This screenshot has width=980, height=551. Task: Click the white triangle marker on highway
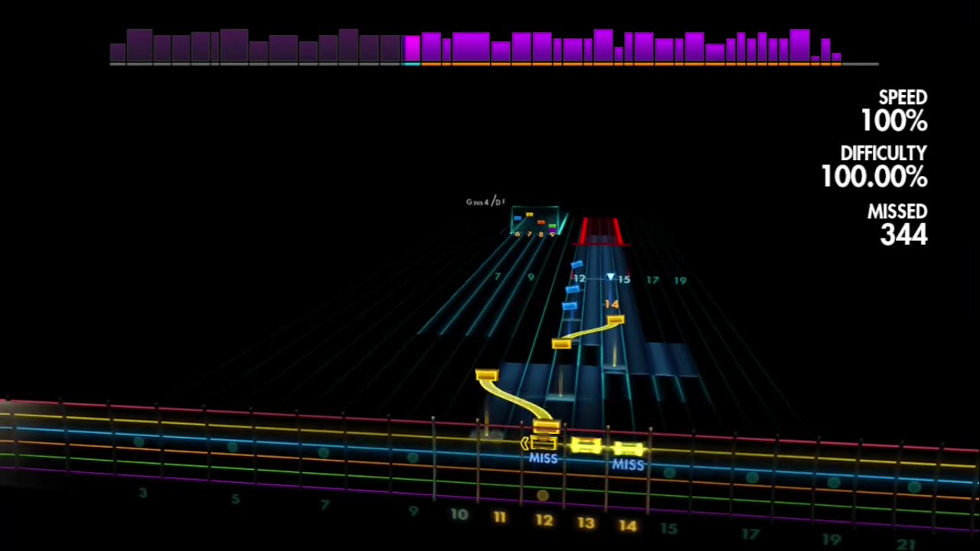pyautogui.click(x=610, y=277)
